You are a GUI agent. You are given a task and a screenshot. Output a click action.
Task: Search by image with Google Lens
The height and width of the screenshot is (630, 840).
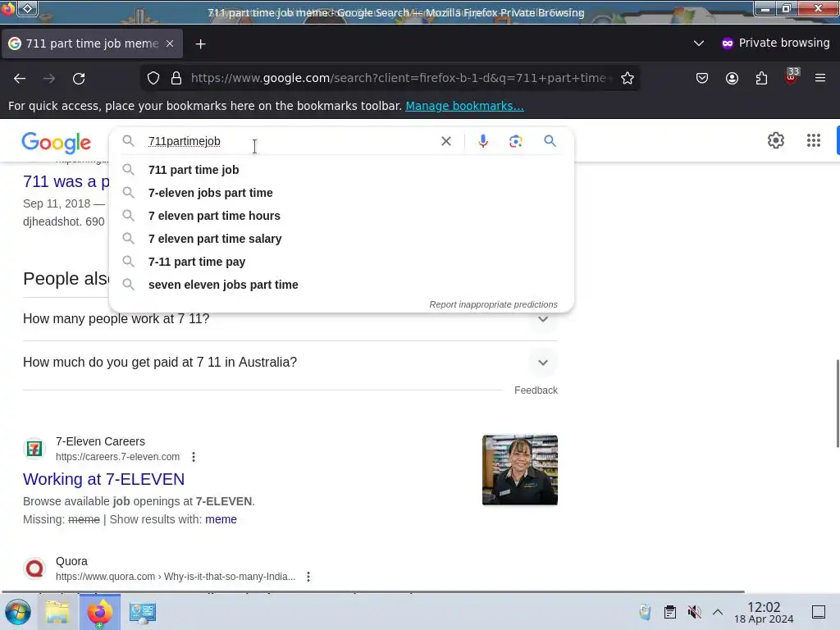tap(515, 141)
